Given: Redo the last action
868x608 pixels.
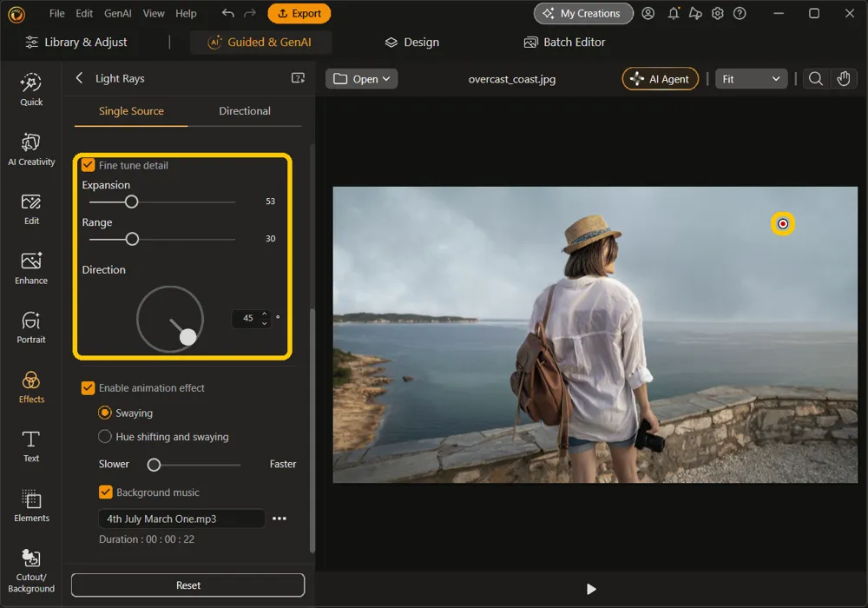Looking at the screenshot, I should coord(250,13).
